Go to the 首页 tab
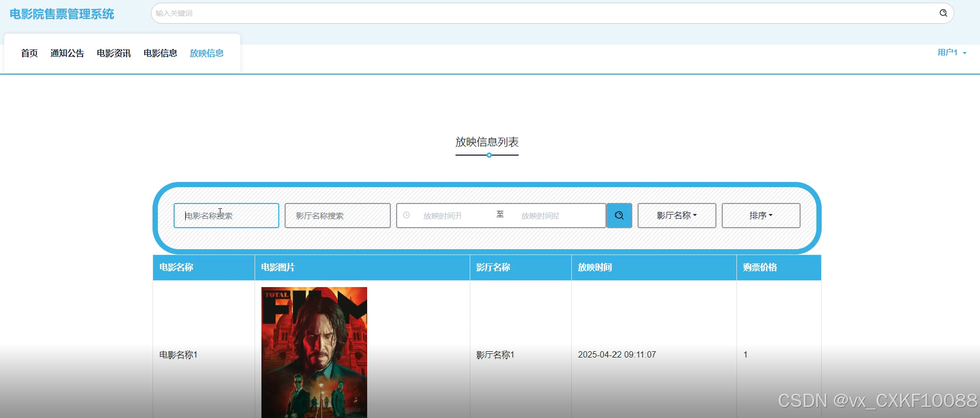This screenshot has width=980, height=418. coord(29,53)
